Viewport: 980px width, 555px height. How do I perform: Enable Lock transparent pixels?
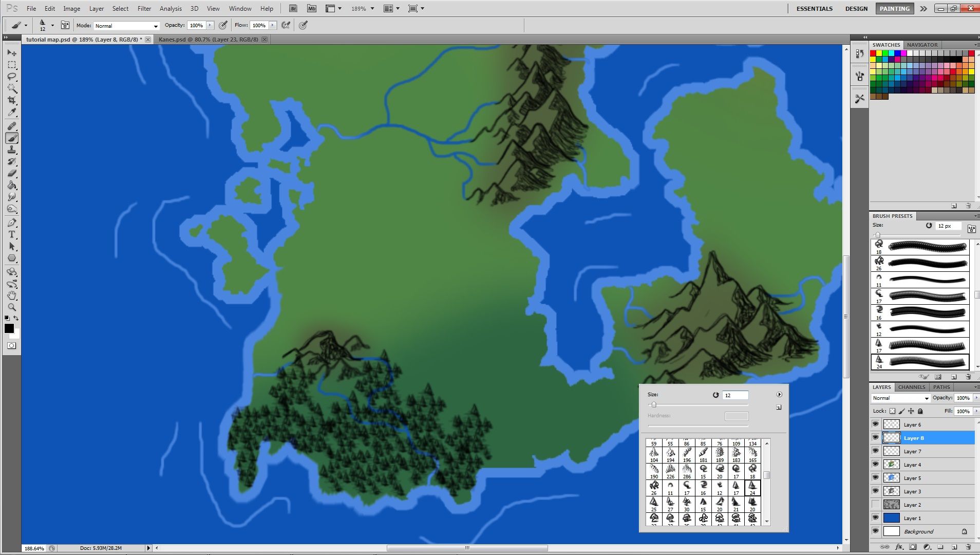(x=892, y=411)
